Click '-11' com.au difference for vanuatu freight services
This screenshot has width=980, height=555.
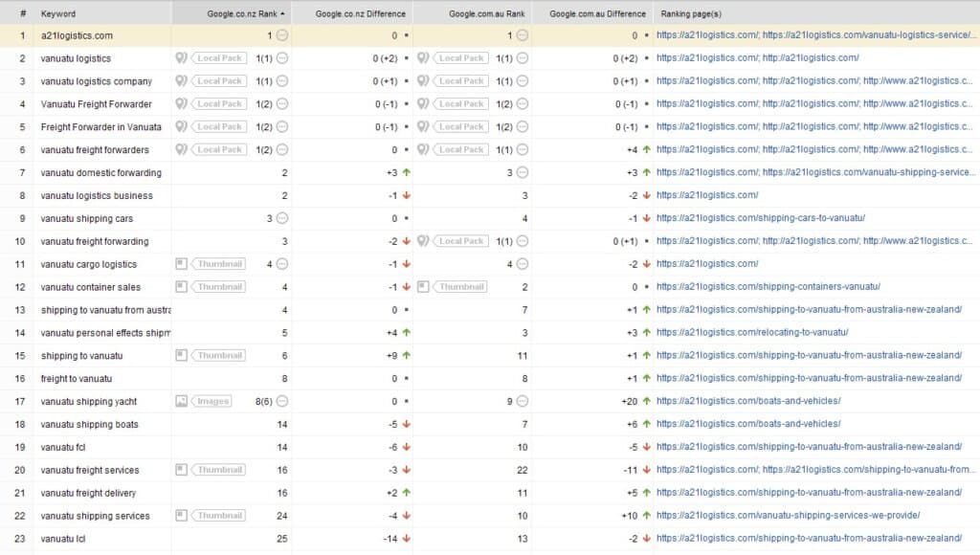(x=630, y=470)
